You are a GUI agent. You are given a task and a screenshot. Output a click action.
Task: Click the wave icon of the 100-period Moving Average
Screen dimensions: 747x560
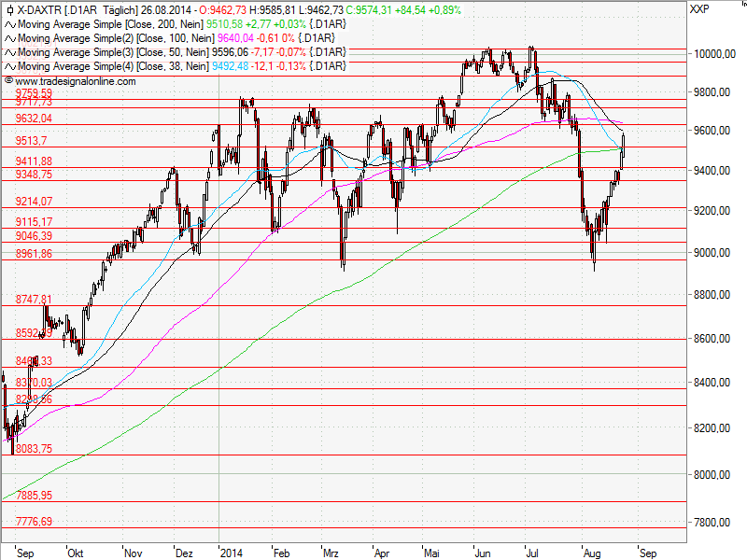pos(8,40)
